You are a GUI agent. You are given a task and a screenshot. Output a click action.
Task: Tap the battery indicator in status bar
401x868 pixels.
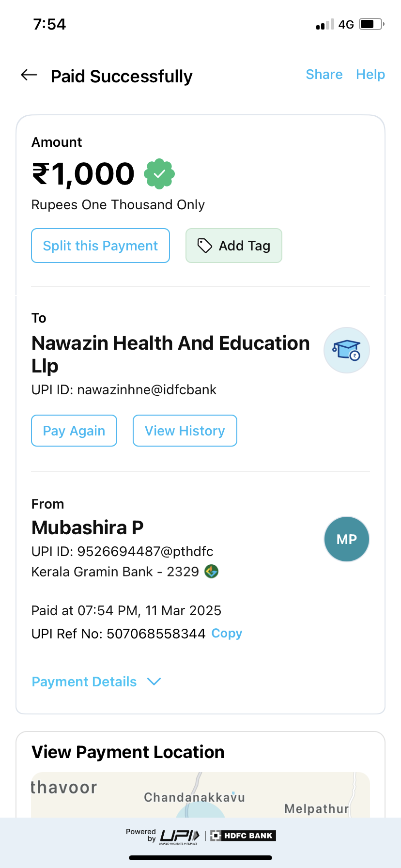pos(371,24)
